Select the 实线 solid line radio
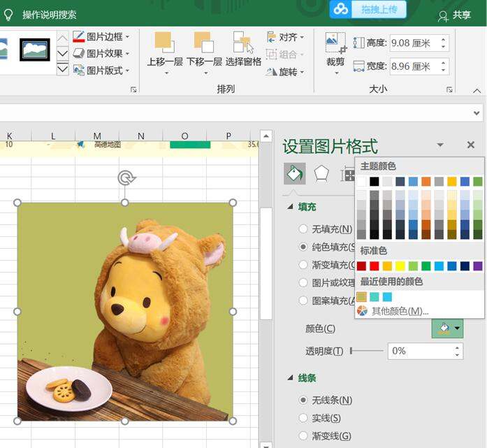This screenshot has height=448, width=487. pos(303,418)
